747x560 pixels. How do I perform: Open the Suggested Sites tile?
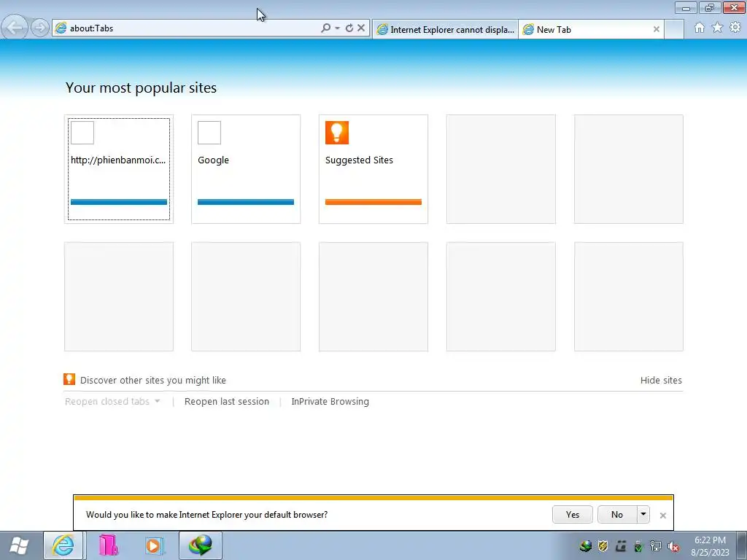point(373,169)
